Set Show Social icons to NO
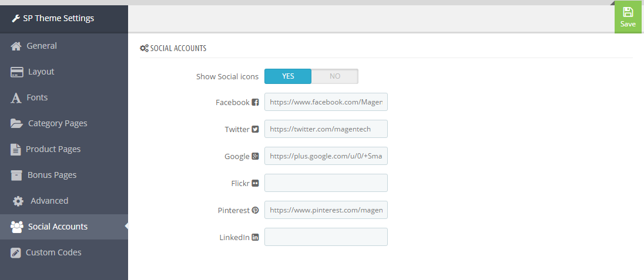 point(335,76)
